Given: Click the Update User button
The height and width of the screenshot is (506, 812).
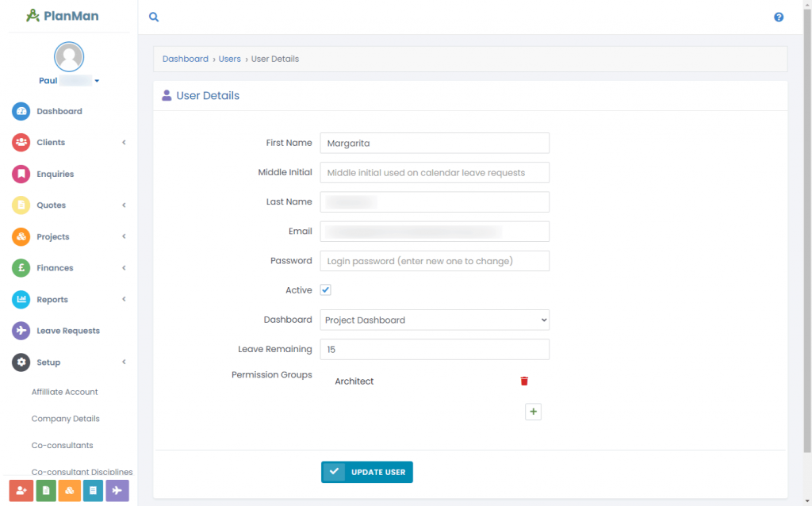Looking at the screenshot, I should [366, 472].
